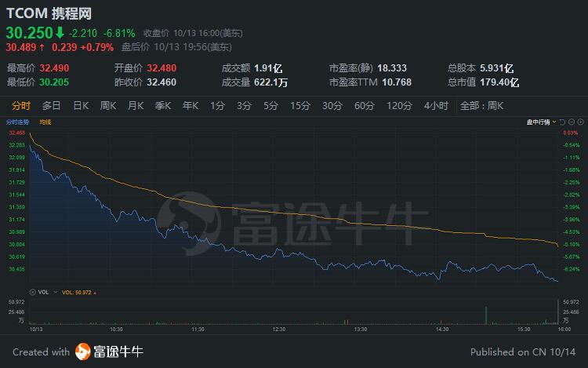Switch to the 周K tab
The height and width of the screenshot is (368, 588).
click(108, 106)
